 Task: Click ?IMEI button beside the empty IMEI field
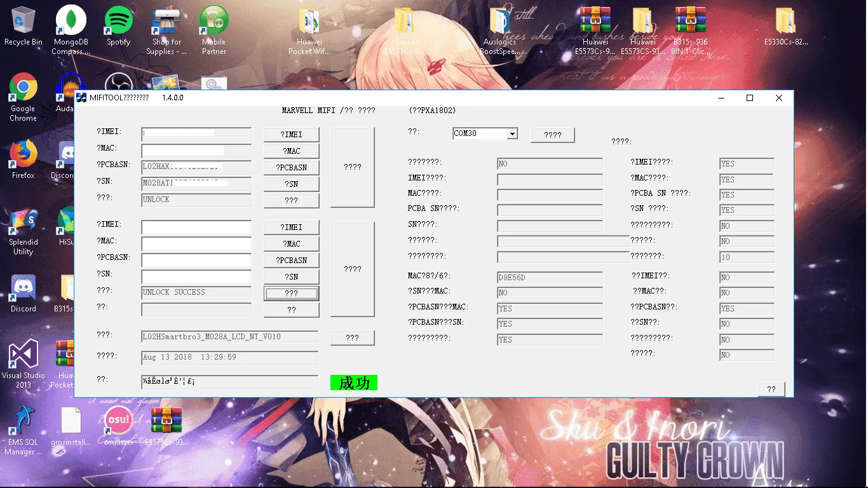tap(292, 227)
